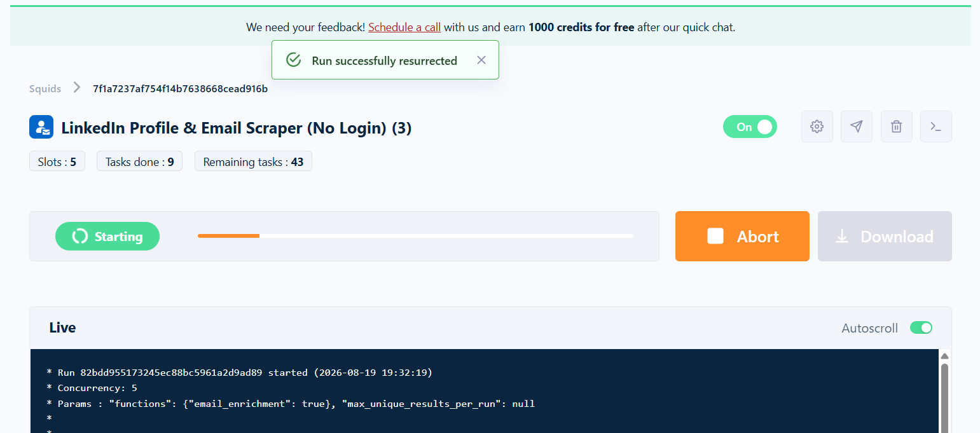The height and width of the screenshot is (433, 980).
Task: Click the LinkedIn Profile & Email Scraper title
Action: click(237, 128)
